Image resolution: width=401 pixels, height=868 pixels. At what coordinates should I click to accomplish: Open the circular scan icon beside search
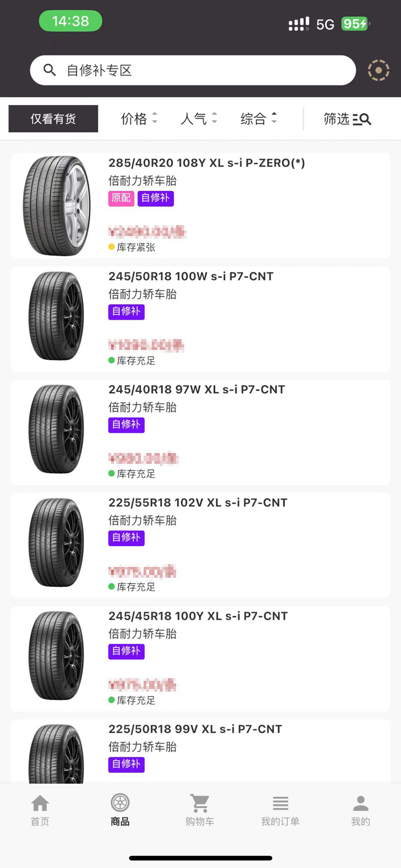(x=378, y=71)
